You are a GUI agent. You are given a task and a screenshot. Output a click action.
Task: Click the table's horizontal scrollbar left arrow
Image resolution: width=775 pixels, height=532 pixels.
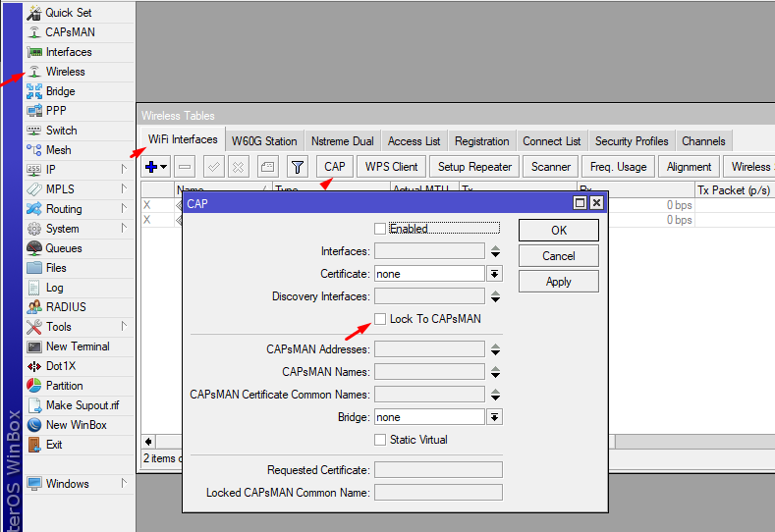[x=148, y=442]
